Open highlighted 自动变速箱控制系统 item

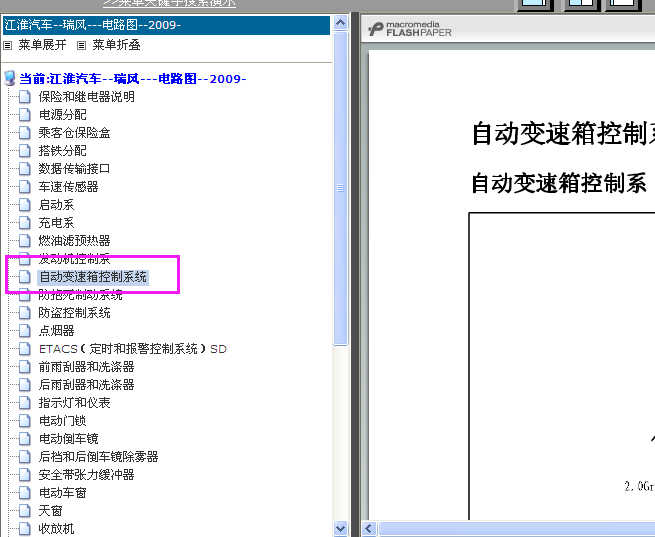tap(93, 277)
